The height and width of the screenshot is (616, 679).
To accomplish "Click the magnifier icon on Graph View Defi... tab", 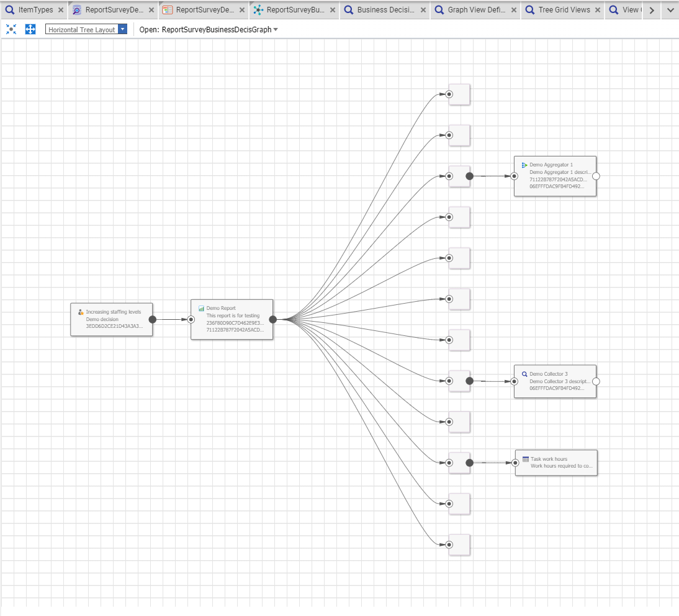I will coord(439,10).
